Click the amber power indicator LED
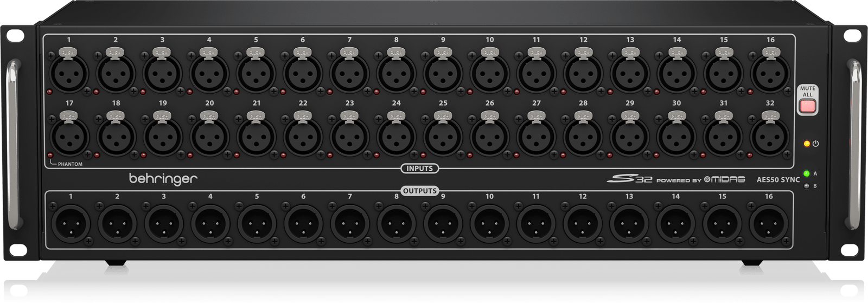Screen dimensions: 868x304 click(807, 144)
